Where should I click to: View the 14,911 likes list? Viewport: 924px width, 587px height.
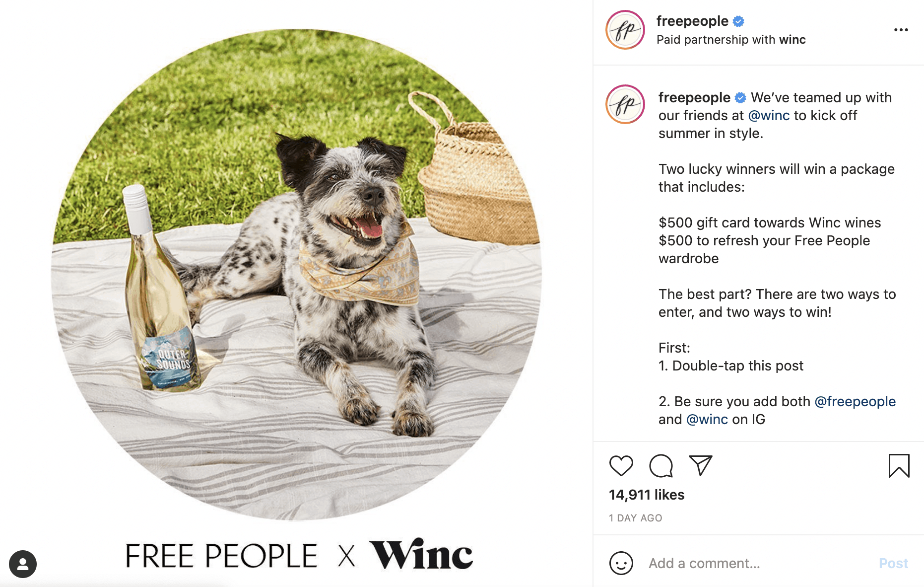click(x=647, y=495)
